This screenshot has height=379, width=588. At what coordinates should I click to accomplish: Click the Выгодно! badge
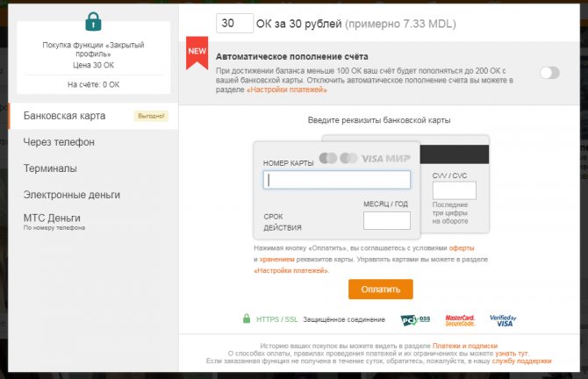tap(151, 116)
